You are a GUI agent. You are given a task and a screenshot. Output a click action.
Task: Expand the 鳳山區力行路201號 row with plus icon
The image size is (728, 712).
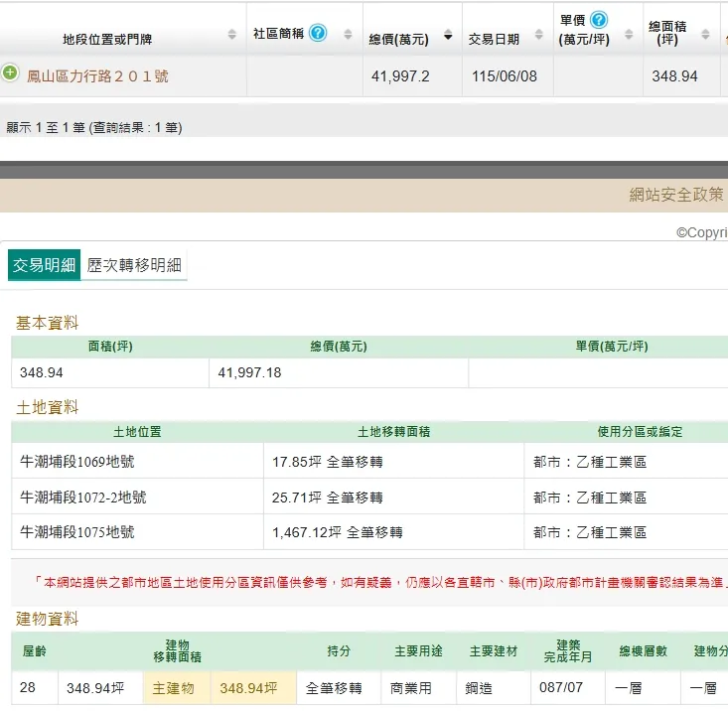10,72
